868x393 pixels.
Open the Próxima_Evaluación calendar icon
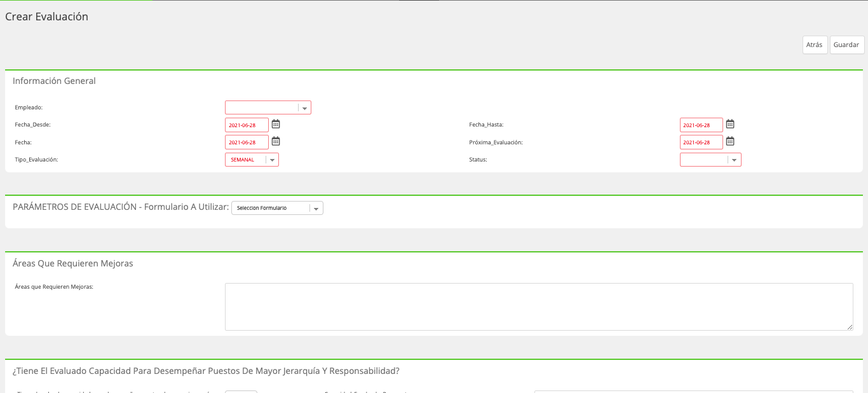tap(730, 141)
